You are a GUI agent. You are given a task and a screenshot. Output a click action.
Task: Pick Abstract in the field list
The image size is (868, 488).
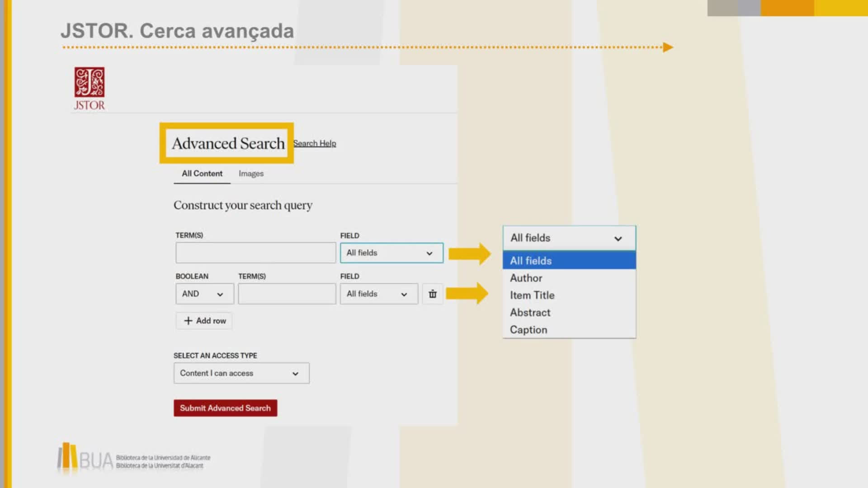pos(530,313)
